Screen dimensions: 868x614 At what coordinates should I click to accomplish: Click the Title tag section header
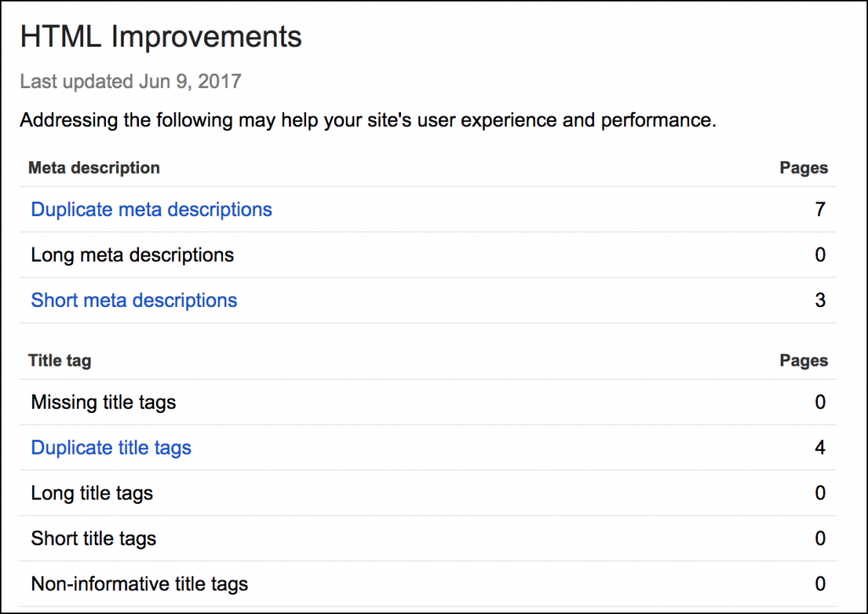coord(59,360)
